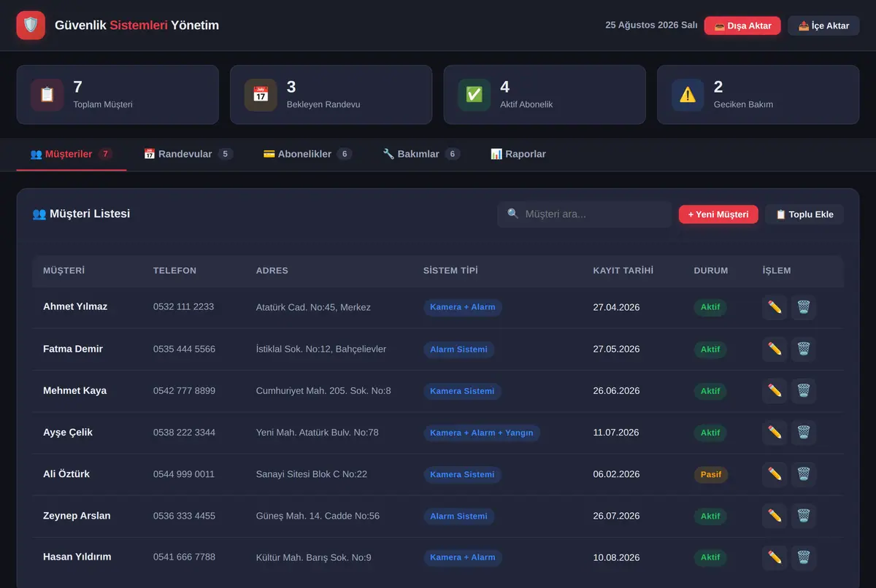Show the Raporlar tab
Image resolution: width=876 pixels, height=588 pixels.
(x=518, y=154)
